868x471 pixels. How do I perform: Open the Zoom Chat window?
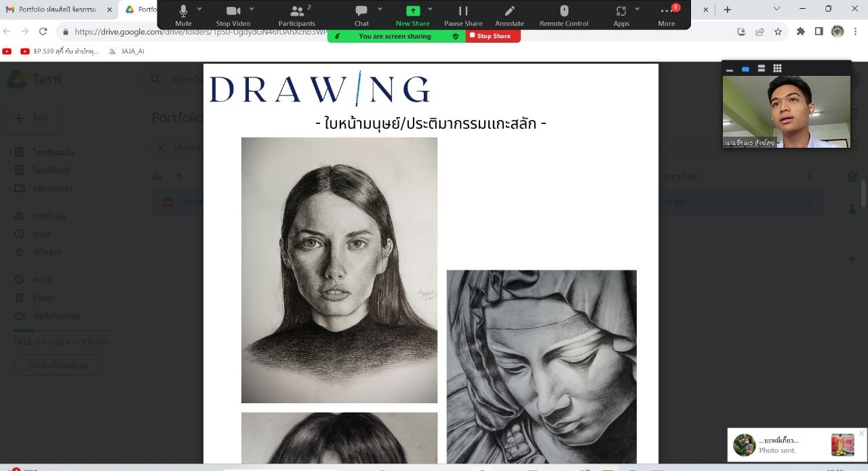click(x=361, y=15)
